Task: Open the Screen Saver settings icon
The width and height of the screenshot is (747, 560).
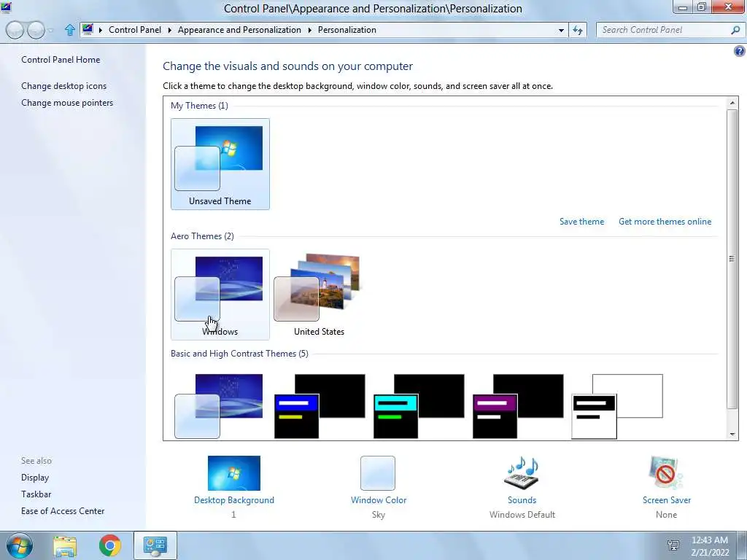Action: (666, 472)
